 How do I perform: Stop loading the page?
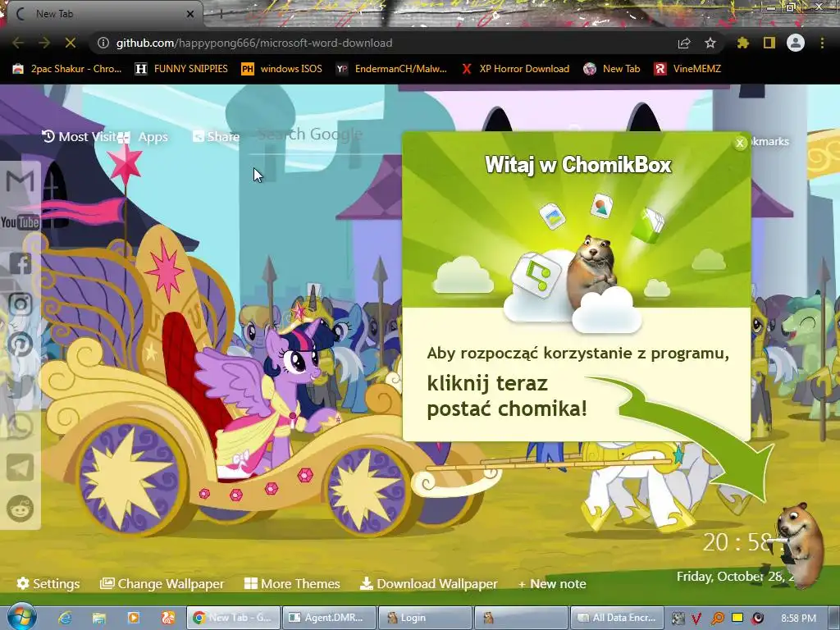tap(71, 43)
